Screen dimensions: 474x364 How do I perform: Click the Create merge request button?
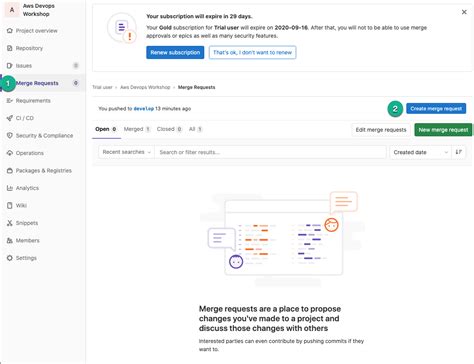(436, 109)
